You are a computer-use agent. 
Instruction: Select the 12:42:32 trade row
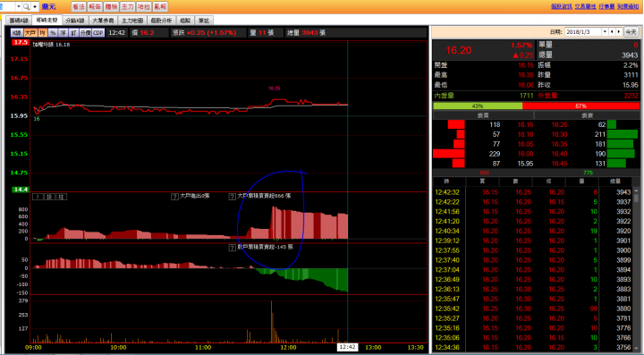533,192
